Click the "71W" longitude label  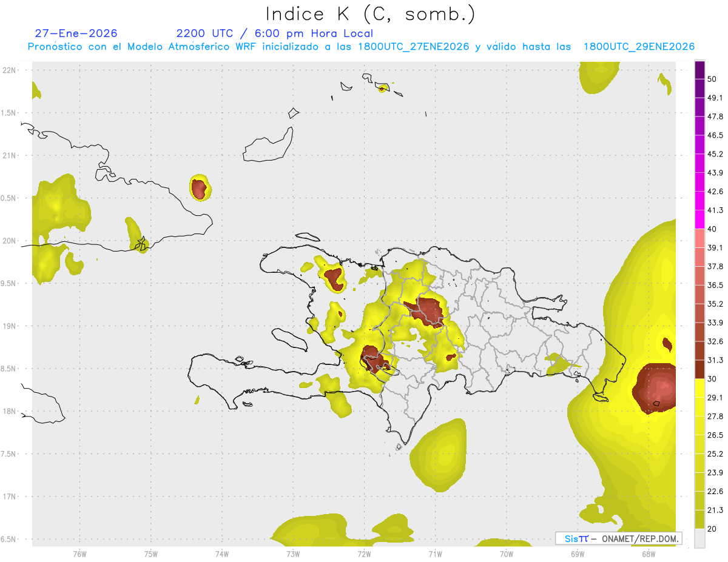point(435,554)
